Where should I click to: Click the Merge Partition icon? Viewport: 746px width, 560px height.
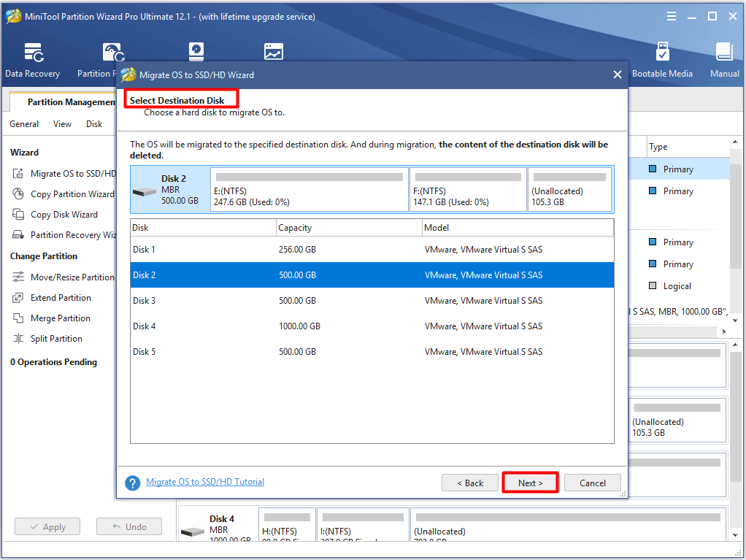tap(18, 318)
